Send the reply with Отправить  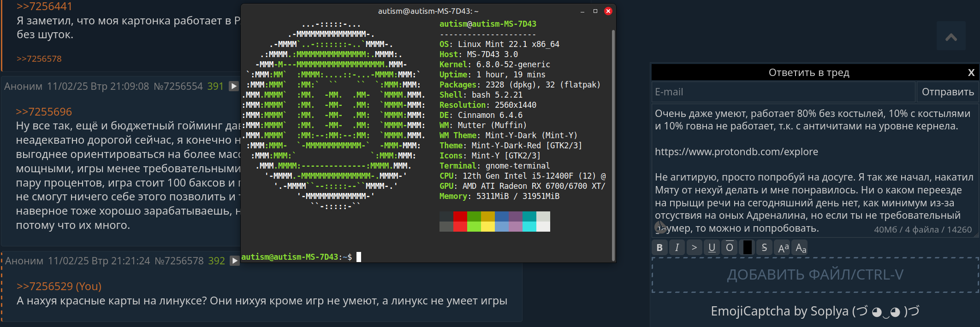pyautogui.click(x=948, y=92)
